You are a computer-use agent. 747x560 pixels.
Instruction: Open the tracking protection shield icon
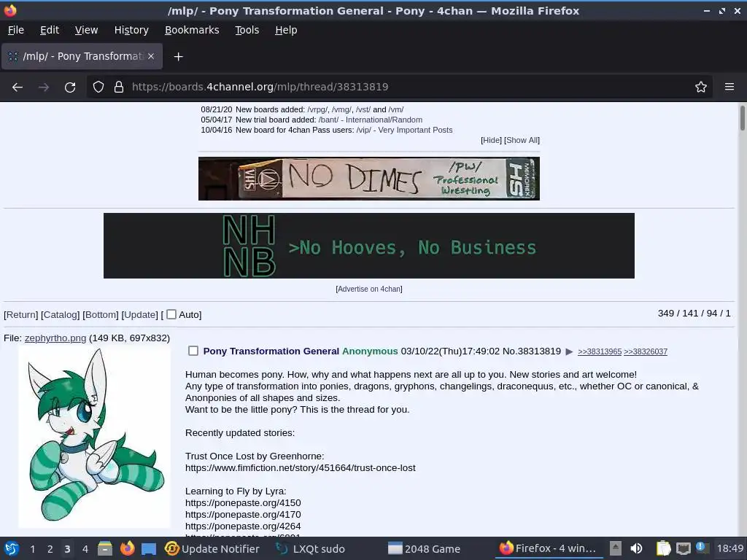point(98,87)
